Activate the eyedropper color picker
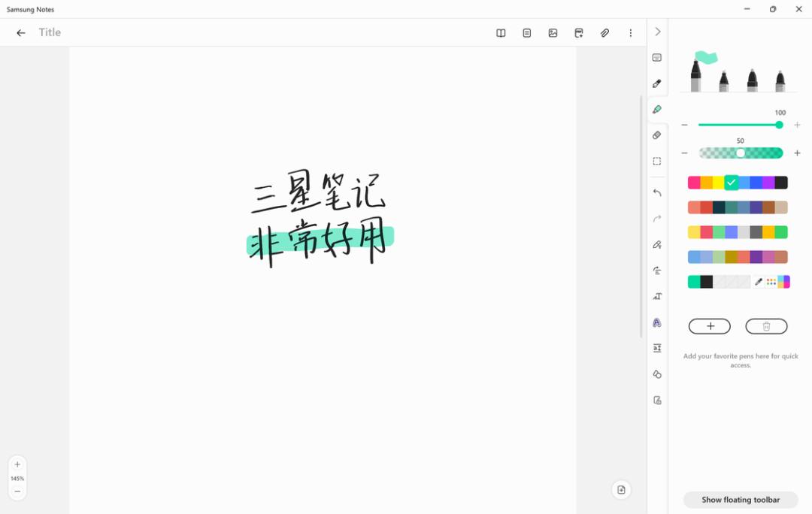The image size is (812, 514). point(759,282)
